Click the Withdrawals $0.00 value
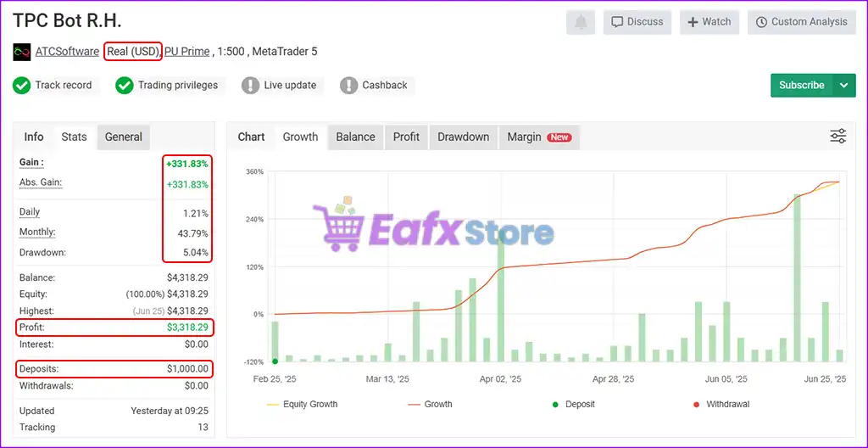 click(x=197, y=385)
